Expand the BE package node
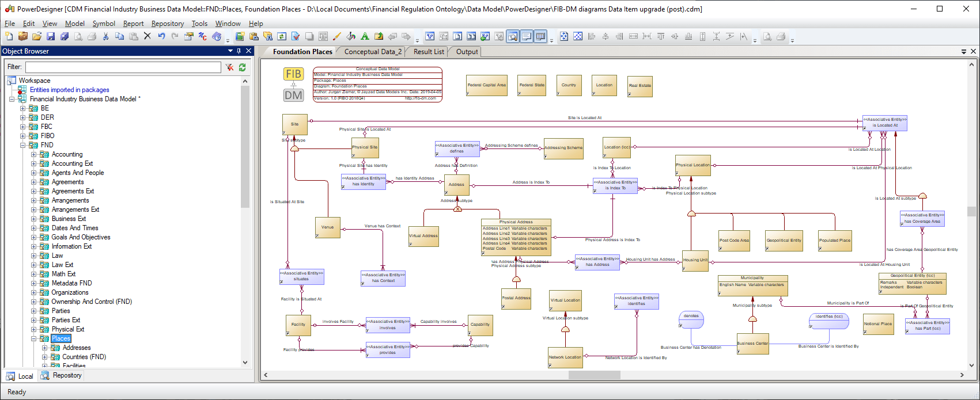Viewport: 980px width, 400px height. click(x=23, y=108)
